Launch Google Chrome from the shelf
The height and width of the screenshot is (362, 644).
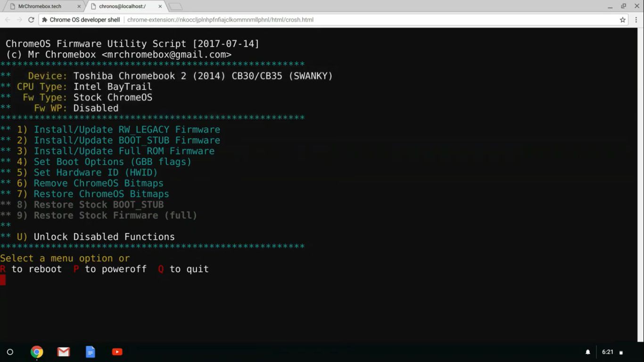(37, 352)
